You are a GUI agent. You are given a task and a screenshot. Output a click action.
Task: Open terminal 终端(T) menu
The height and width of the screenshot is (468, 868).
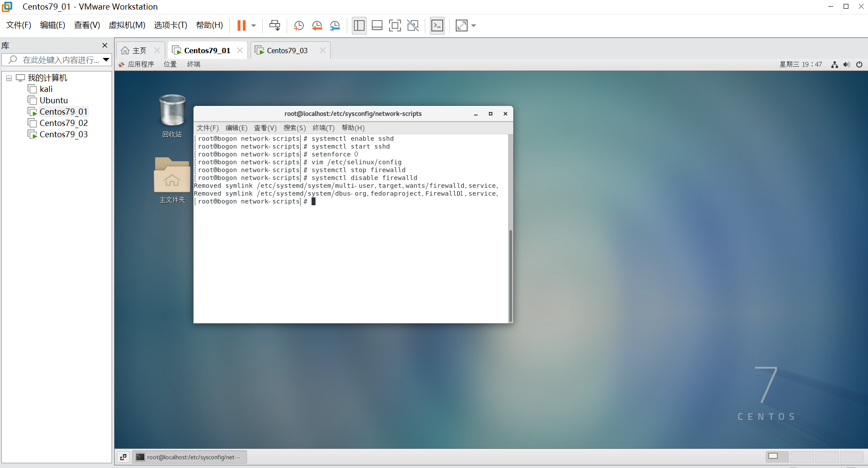tap(323, 128)
